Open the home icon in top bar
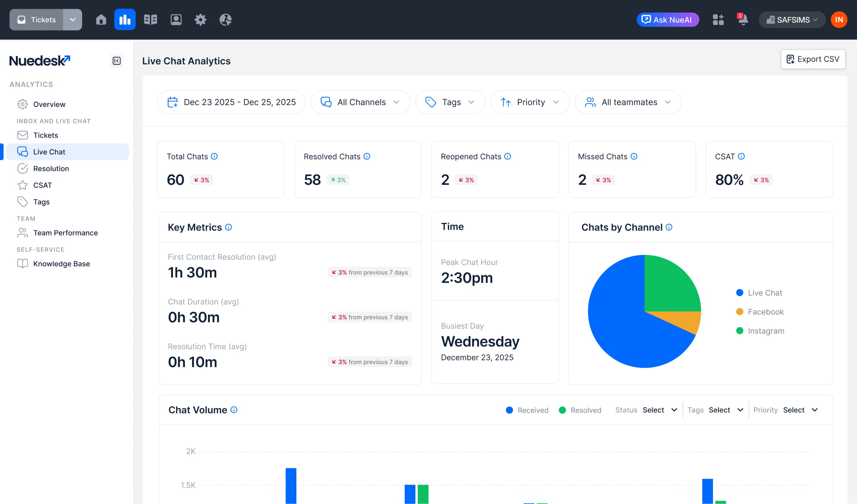Viewport: 857px width, 504px height. [x=101, y=19]
